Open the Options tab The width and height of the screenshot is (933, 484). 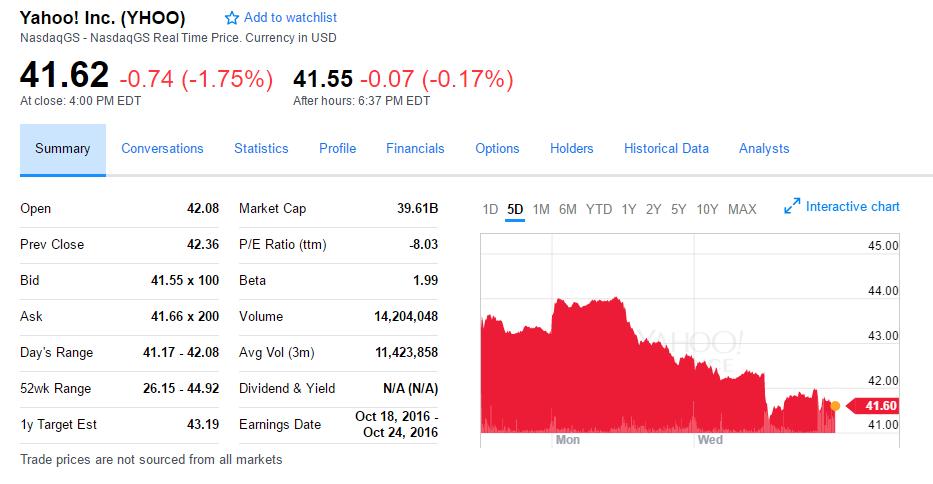tap(497, 149)
